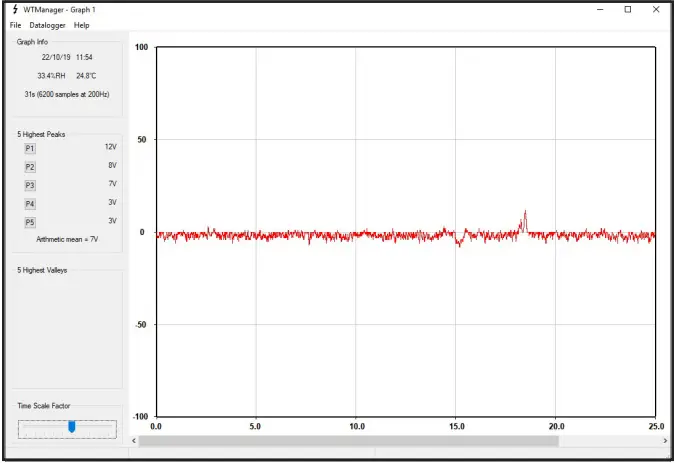675x463 pixels.
Task: Select peak P5 button
Action: [30, 222]
